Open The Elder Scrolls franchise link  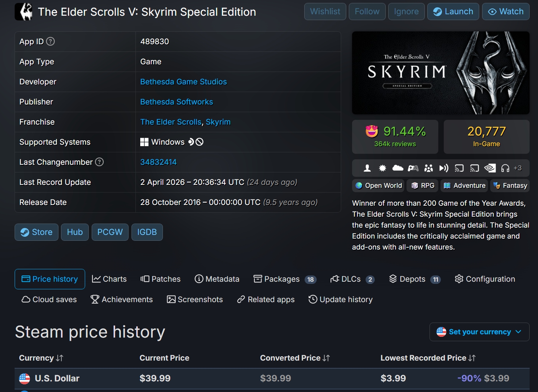[x=171, y=122]
